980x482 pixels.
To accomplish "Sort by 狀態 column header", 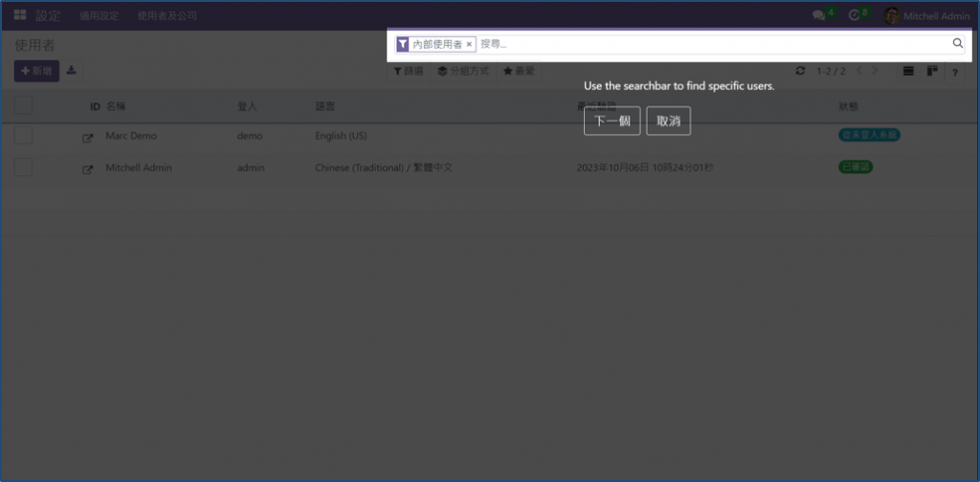I will pos(848,106).
